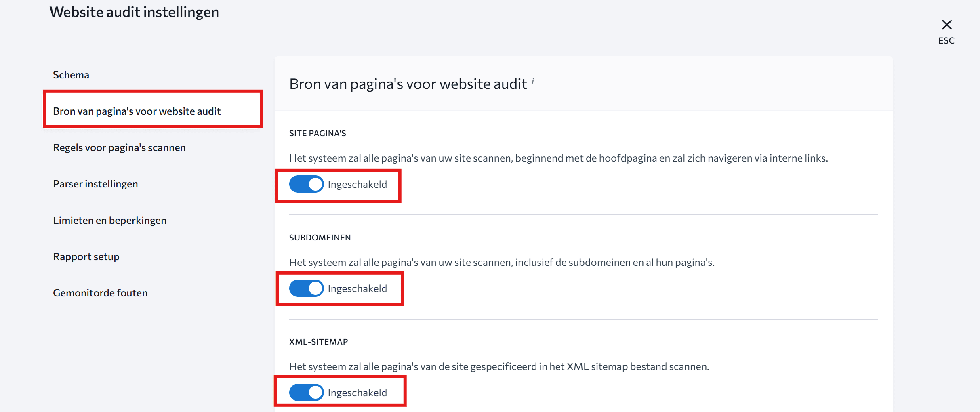Click the SITE PAGINA'S section heading
This screenshot has width=980, height=412.
click(x=318, y=133)
